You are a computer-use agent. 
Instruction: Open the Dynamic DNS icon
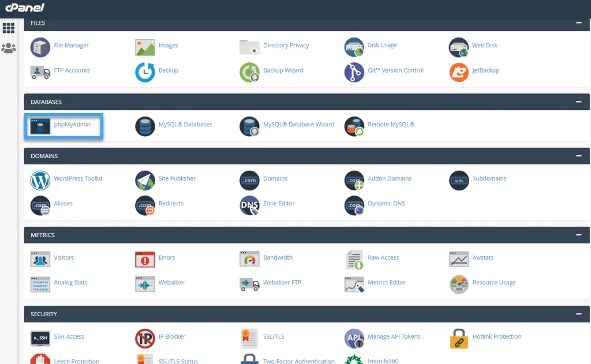[x=354, y=205]
